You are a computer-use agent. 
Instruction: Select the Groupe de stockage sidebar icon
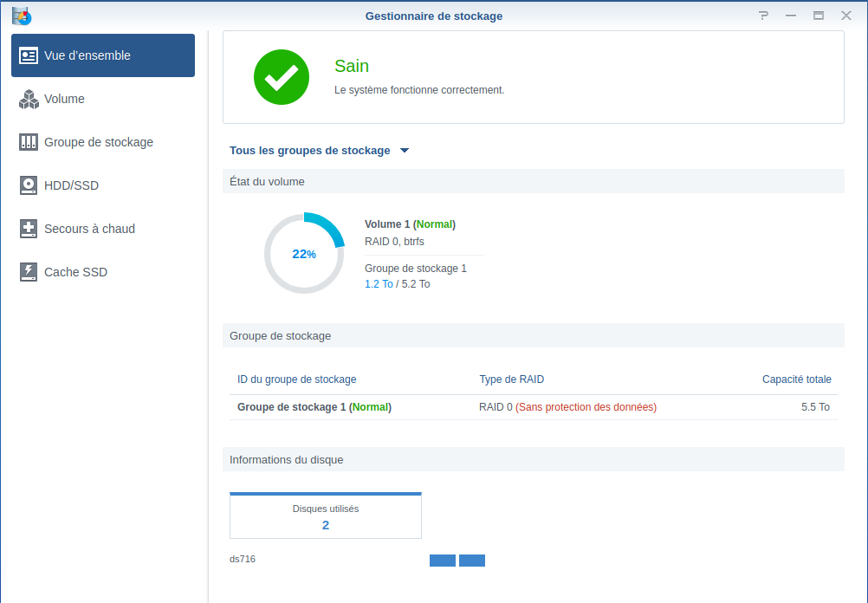tap(29, 142)
